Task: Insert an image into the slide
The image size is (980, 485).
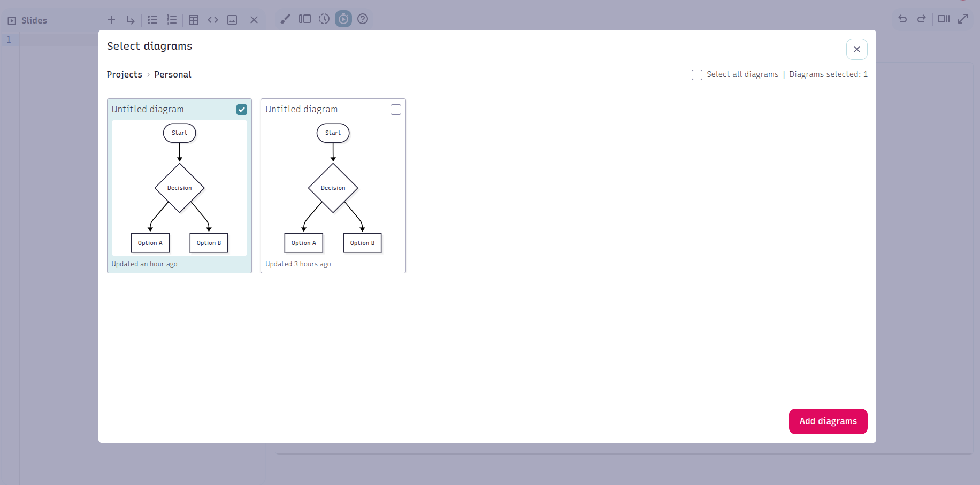Action: point(232,19)
